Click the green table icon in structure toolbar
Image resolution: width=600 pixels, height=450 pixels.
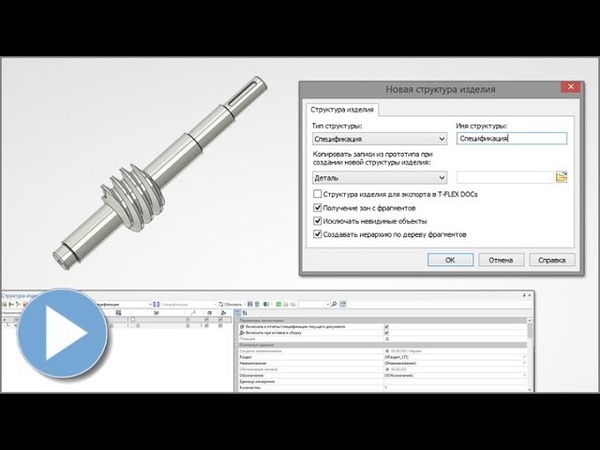click(x=279, y=304)
